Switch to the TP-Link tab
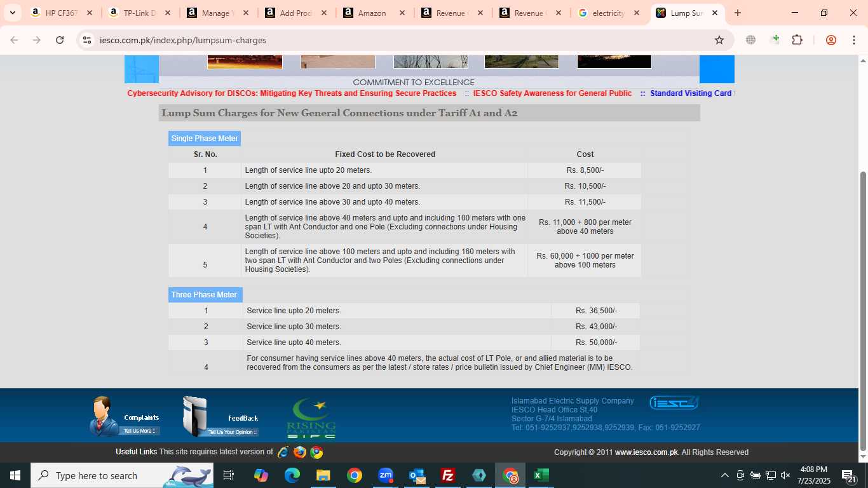The height and width of the screenshot is (488, 868). (x=140, y=13)
